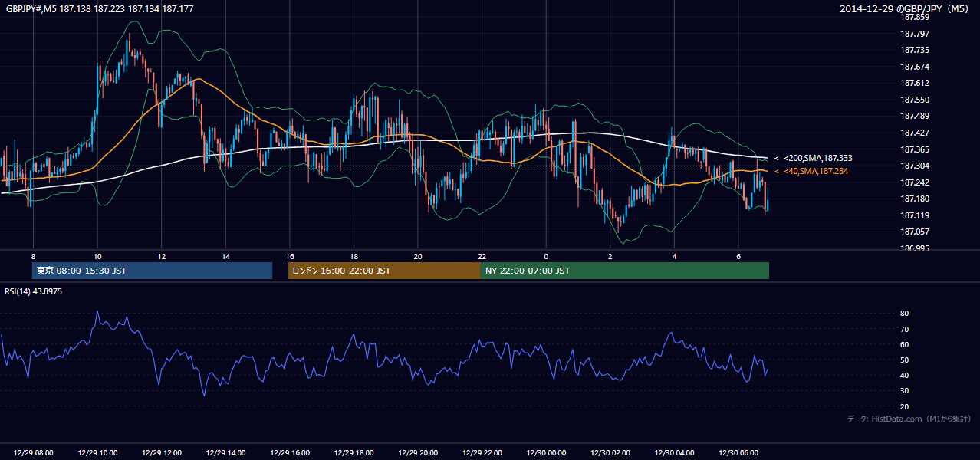This screenshot has width=980, height=460.
Task: Click the 12/30 02:00 bottom time label
Action: pyautogui.click(x=610, y=453)
